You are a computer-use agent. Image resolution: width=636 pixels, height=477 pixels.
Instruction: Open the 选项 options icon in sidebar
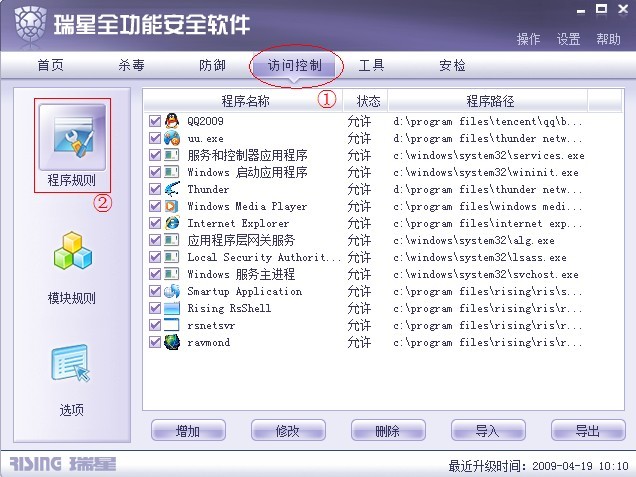71,363
